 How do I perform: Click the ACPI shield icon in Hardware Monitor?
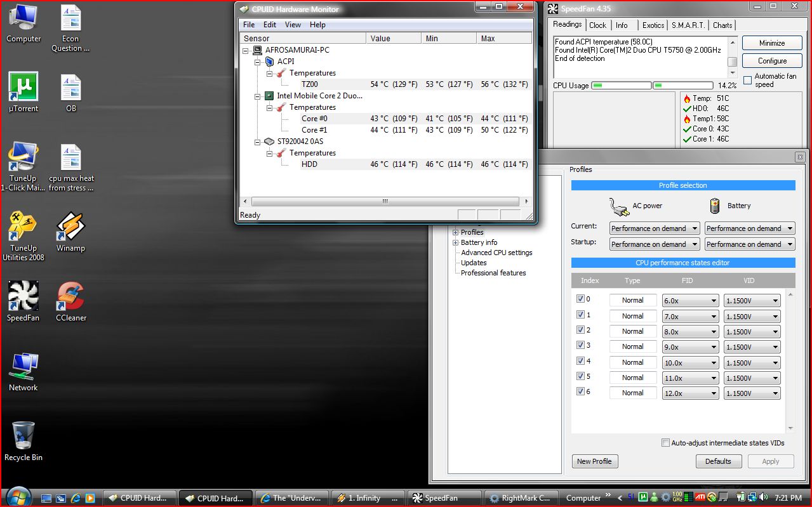pos(269,62)
